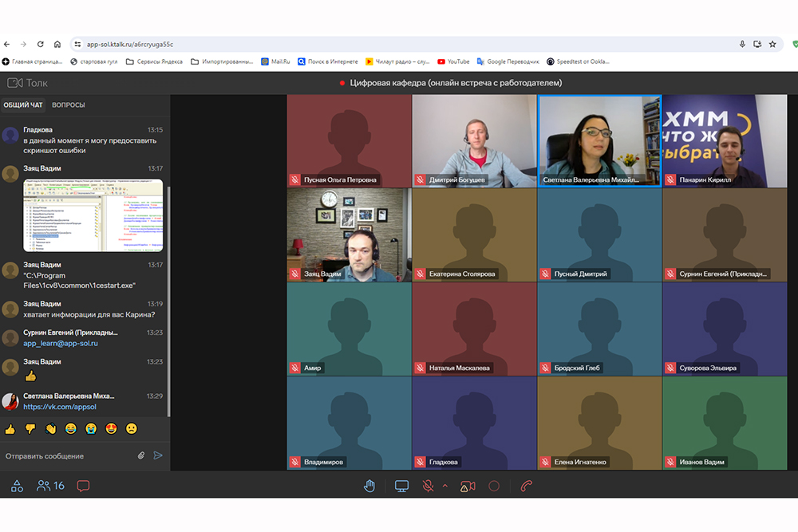The image size is (798, 532).
Task: Select the ОБЩИЙ ЧАТ tab
Action: (x=23, y=105)
